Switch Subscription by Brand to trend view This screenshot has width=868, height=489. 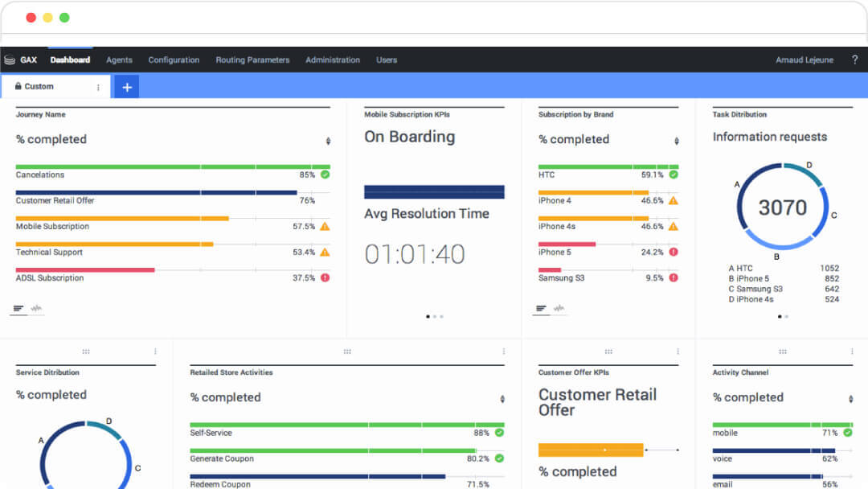(x=559, y=309)
